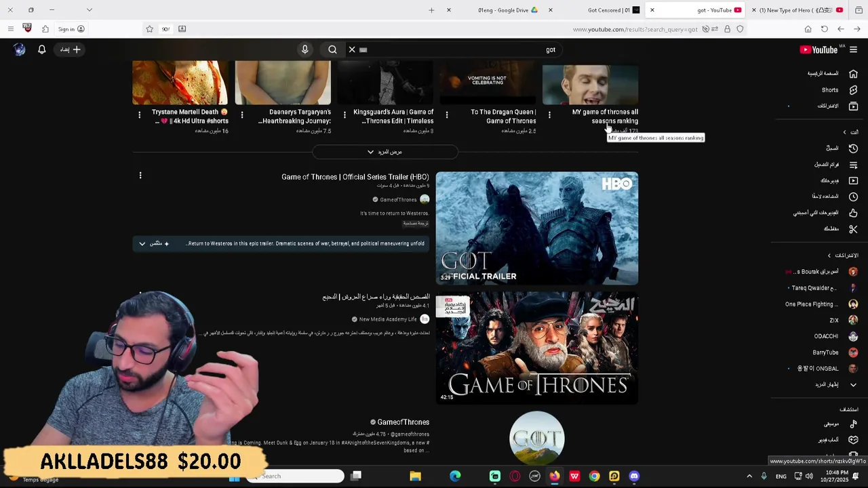Open a new browser tab
Viewport: 868px width, 488px height.
[431, 10]
